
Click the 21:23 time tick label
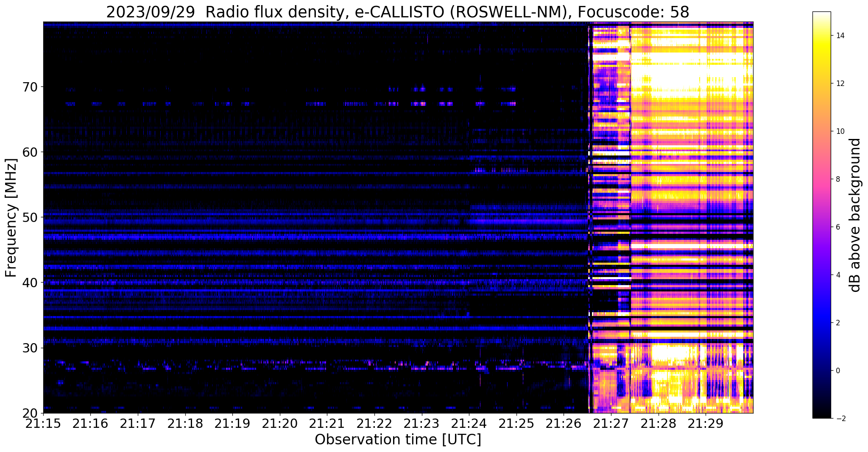(x=422, y=423)
